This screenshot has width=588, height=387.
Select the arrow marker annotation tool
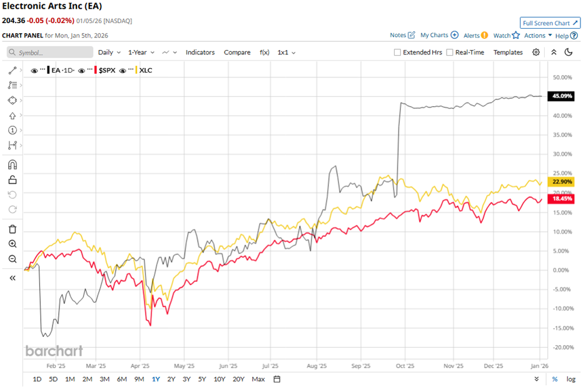tap(13, 116)
